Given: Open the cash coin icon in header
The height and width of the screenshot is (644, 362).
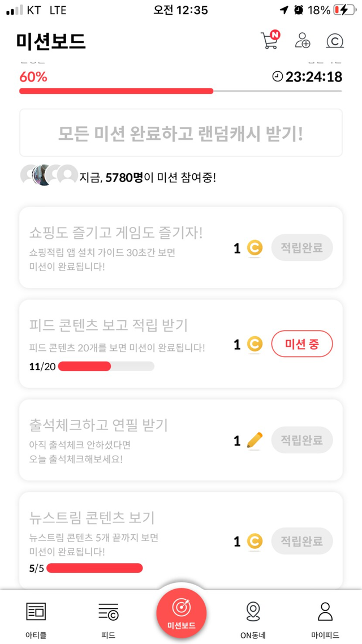Looking at the screenshot, I should [x=335, y=41].
